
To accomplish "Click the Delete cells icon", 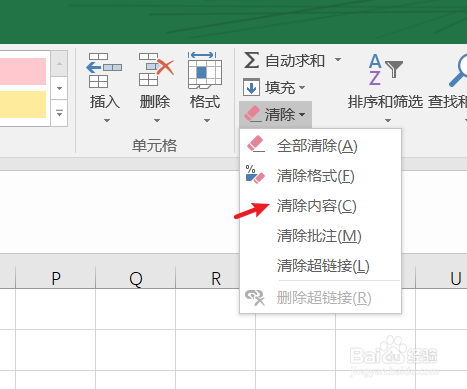I will [156, 70].
